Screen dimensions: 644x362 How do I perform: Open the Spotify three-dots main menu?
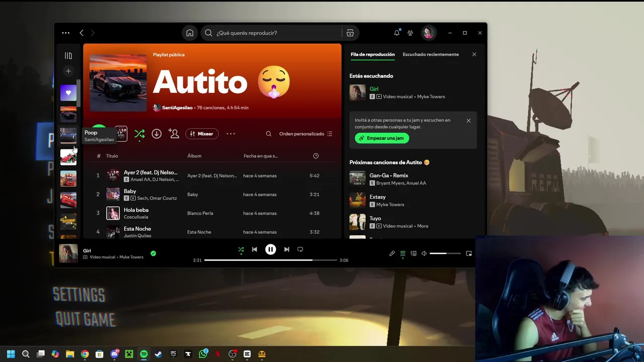point(66,33)
